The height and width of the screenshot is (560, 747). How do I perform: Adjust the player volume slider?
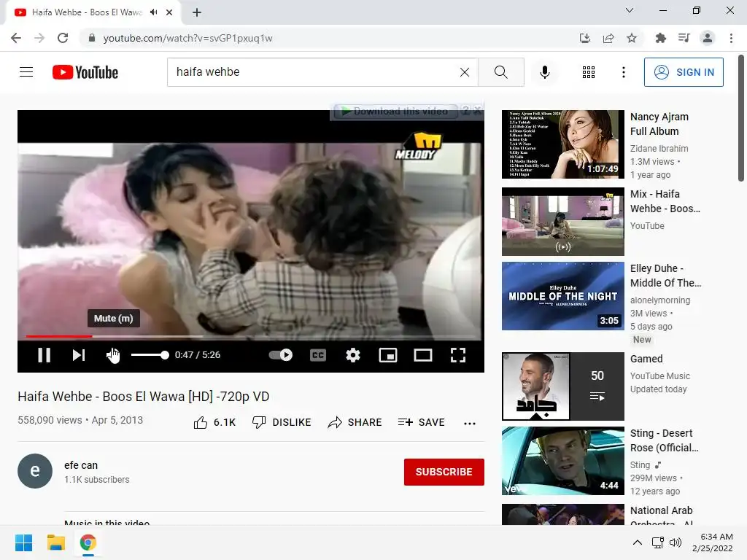(x=150, y=355)
